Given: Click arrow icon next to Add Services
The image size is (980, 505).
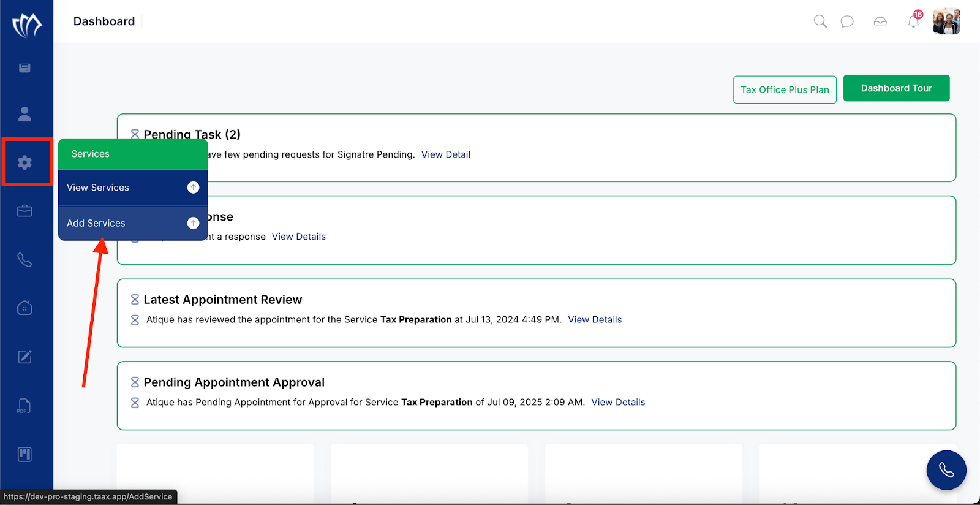Looking at the screenshot, I should [x=193, y=223].
